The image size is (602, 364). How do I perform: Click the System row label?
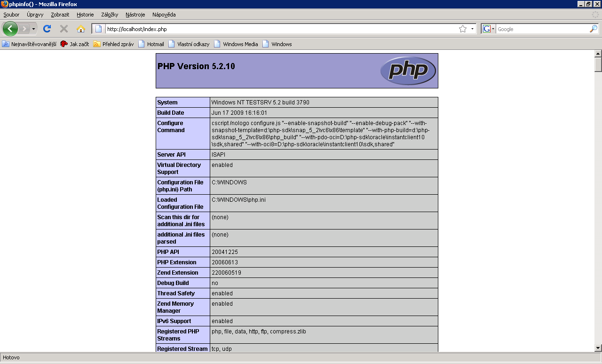click(167, 103)
